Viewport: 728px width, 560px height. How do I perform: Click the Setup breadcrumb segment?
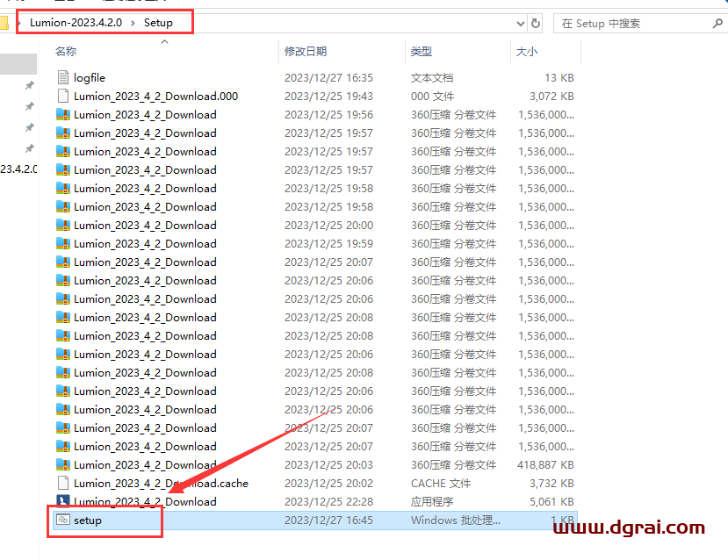pos(158,23)
